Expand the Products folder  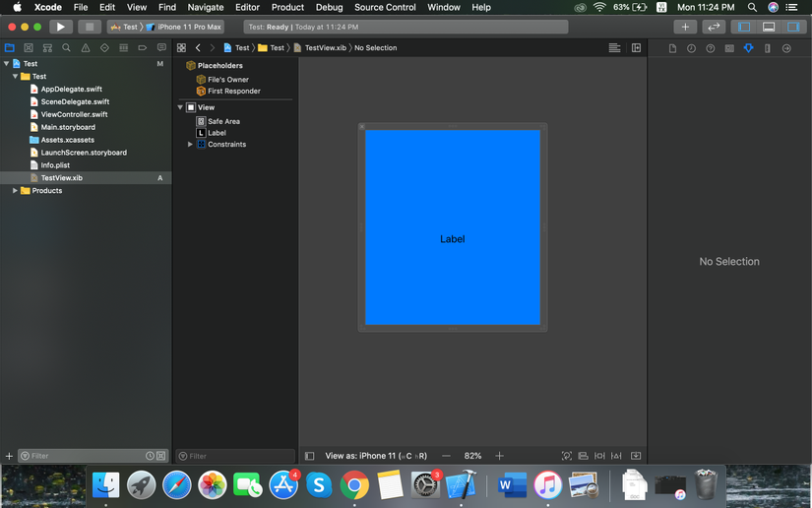pyautogui.click(x=15, y=191)
